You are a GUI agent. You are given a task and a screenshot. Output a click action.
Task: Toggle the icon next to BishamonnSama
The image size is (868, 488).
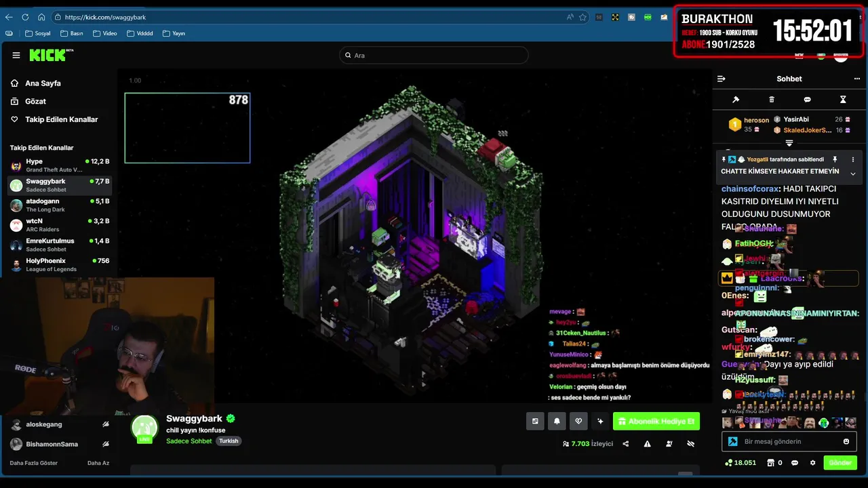(x=105, y=444)
